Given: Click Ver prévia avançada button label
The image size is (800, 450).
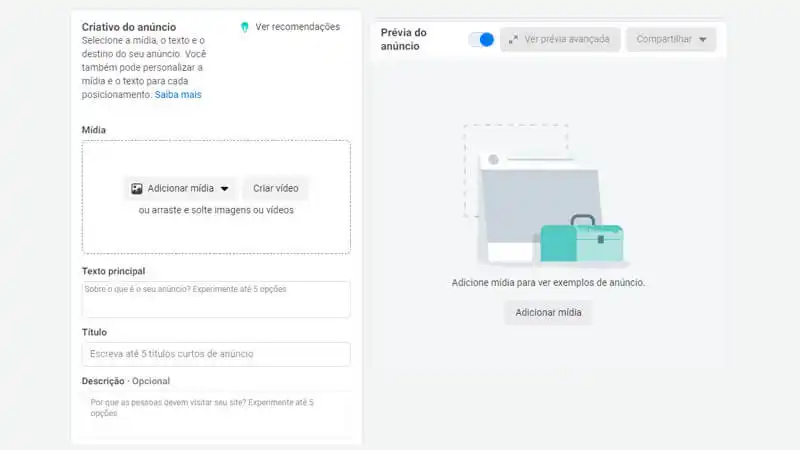Looking at the screenshot, I should pyautogui.click(x=566, y=40).
